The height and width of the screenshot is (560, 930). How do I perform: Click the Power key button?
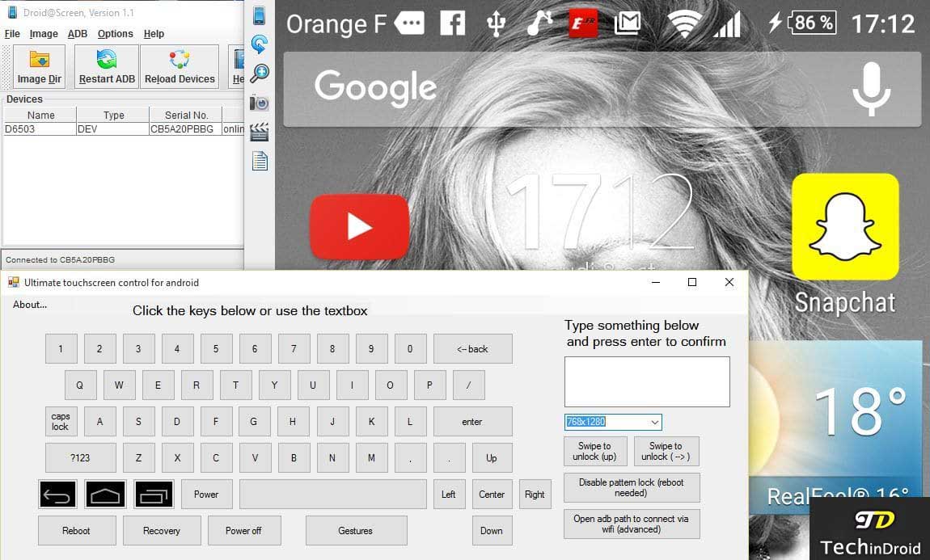[205, 495]
